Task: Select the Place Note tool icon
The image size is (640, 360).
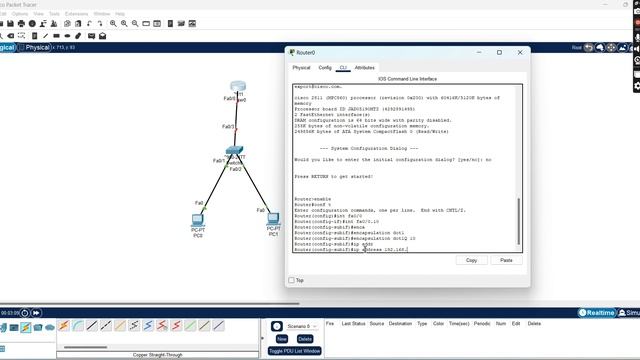Action: pyautogui.click(x=34, y=36)
